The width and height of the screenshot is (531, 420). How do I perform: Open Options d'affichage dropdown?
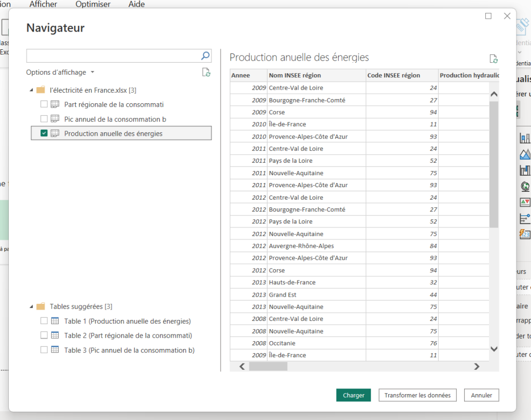(60, 72)
